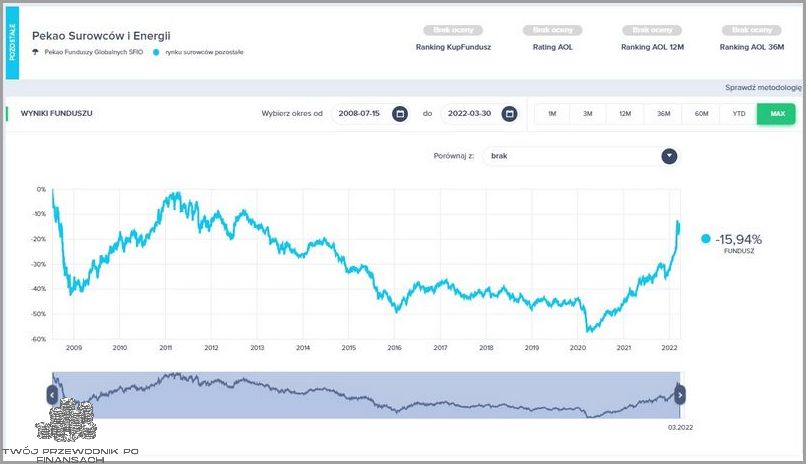Image resolution: width=806 pixels, height=464 pixels.
Task: Click the 'WYNIKI FUNDUSZU' section heading
Action: (57, 113)
